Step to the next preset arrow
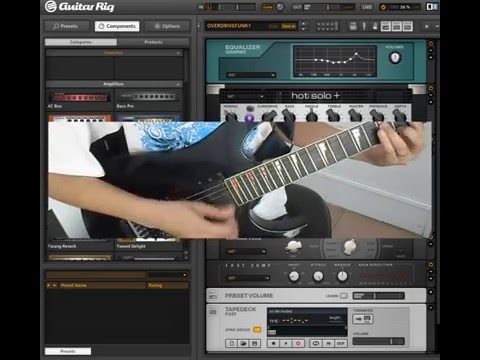The image size is (480, 360). (x=303, y=29)
